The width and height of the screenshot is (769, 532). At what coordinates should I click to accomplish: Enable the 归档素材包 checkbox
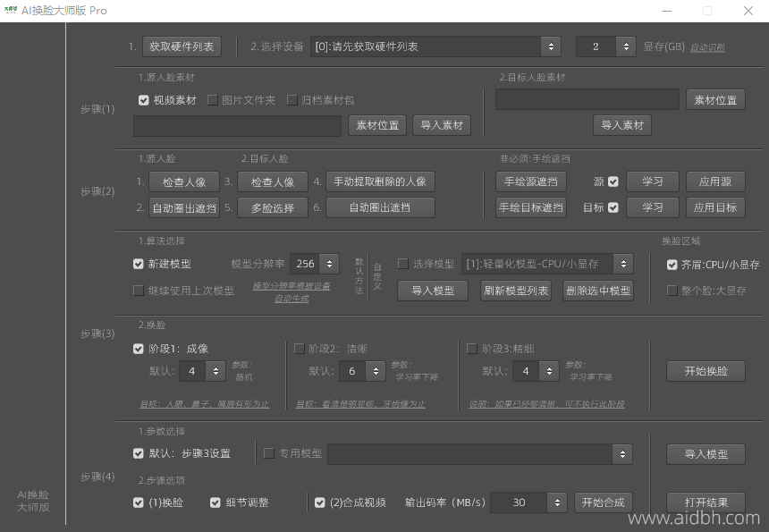click(292, 100)
